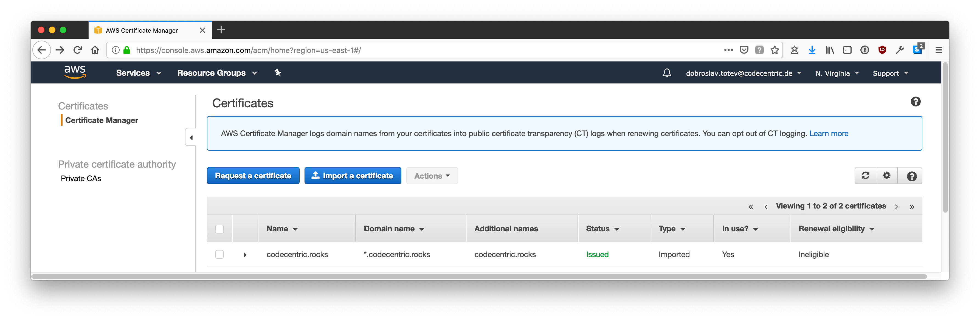Open the Actions dropdown button
This screenshot has height=321, width=980.
click(432, 176)
